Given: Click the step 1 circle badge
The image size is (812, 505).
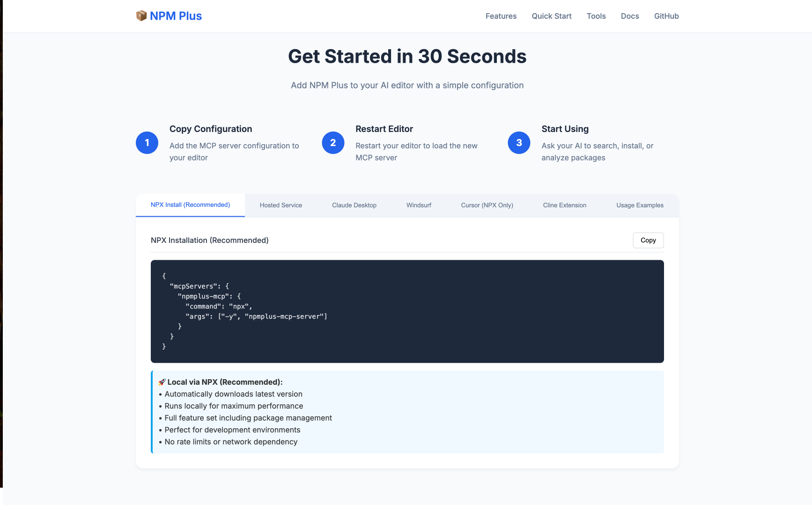Looking at the screenshot, I should click(147, 143).
